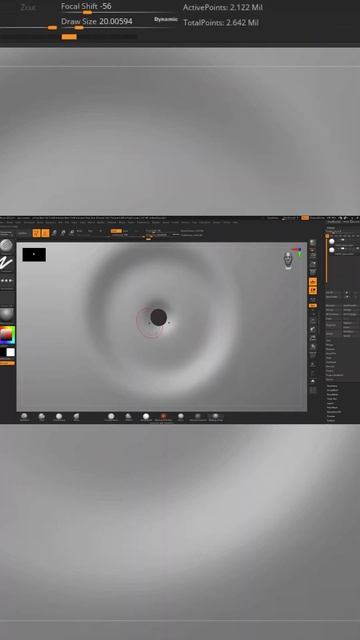
Task: Open the Tool menu
Action: pos(194,222)
